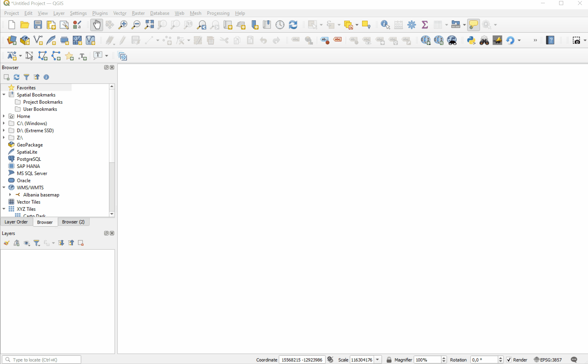Click the Zoom Full extent icon
The width and height of the screenshot is (588, 364).
coord(149,25)
